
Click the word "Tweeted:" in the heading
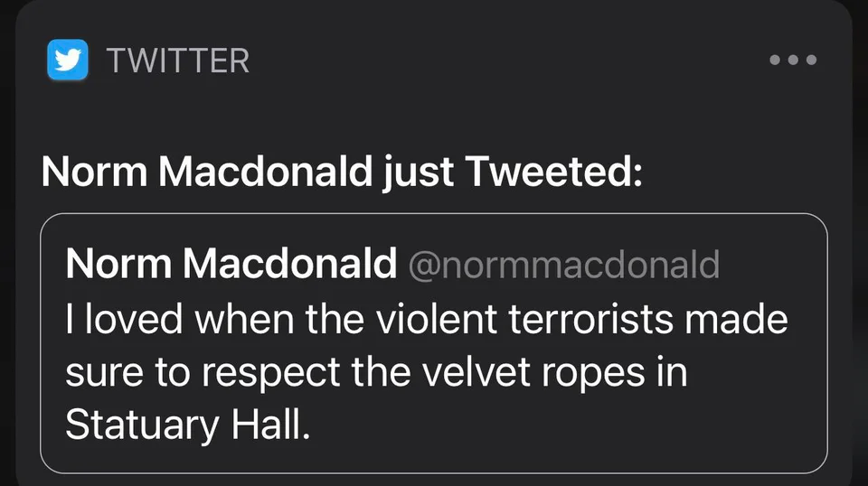(553, 171)
